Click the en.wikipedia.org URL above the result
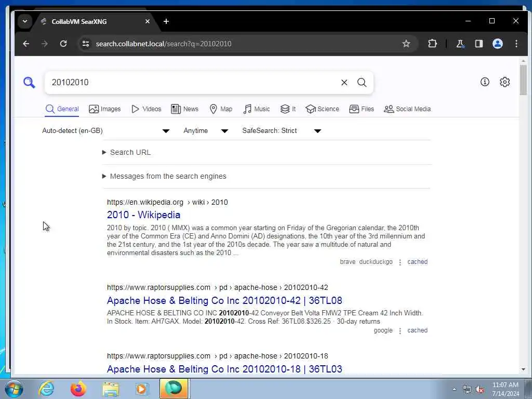 (167, 202)
